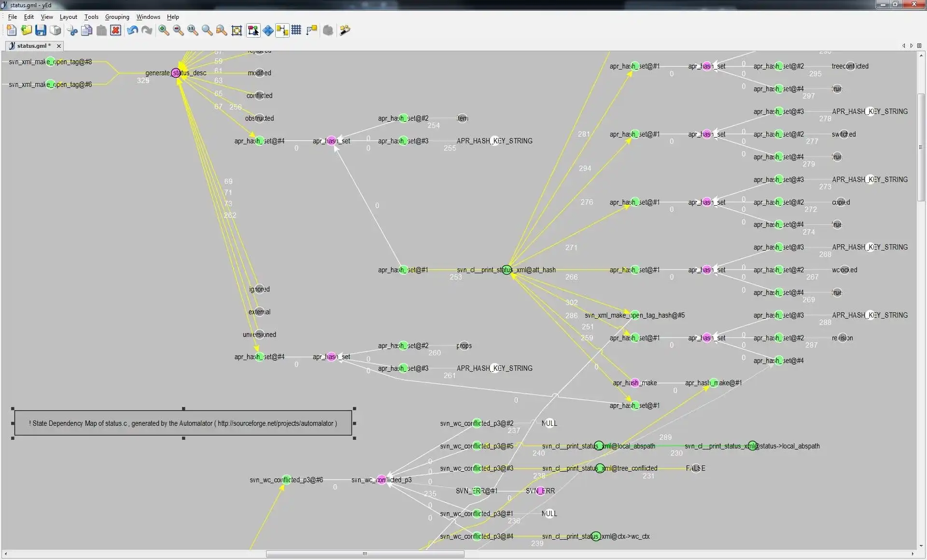Click the Delete red X icon

tap(115, 30)
